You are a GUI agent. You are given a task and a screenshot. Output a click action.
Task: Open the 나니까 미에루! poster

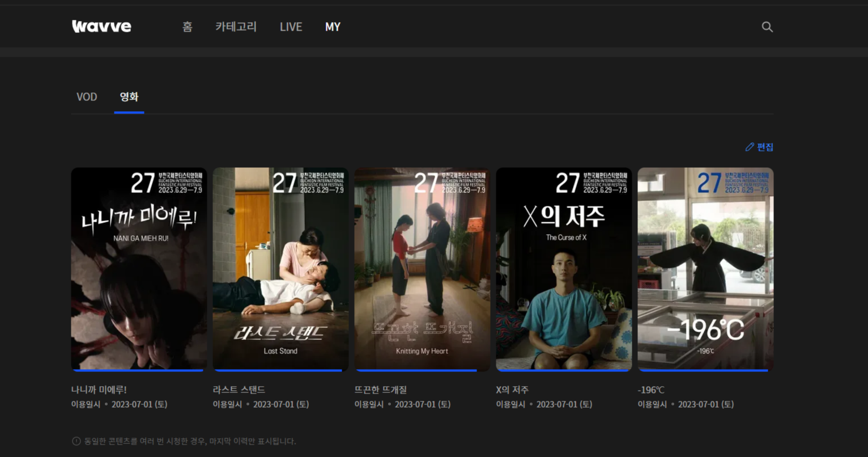[x=139, y=269]
